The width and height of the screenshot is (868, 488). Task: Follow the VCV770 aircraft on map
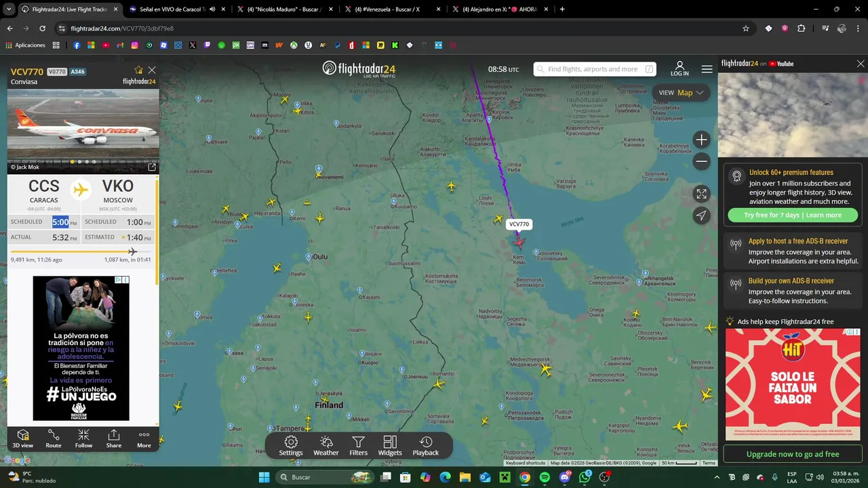point(83,439)
